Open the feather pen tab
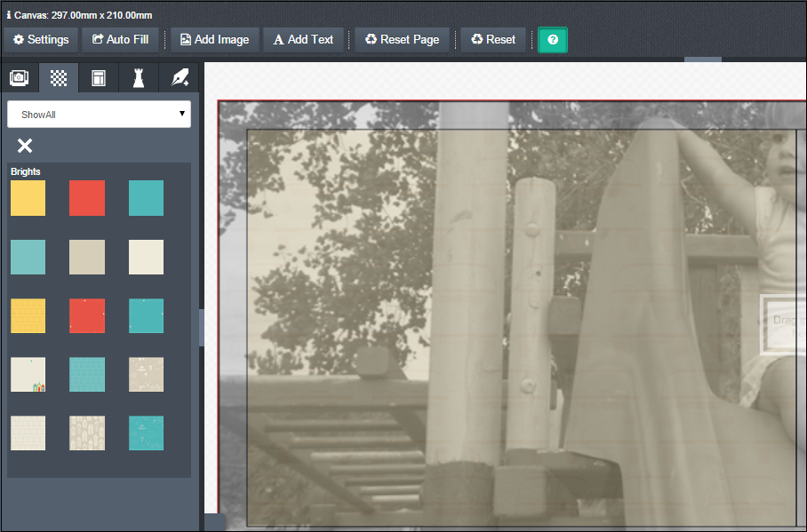 (x=179, y=78)
